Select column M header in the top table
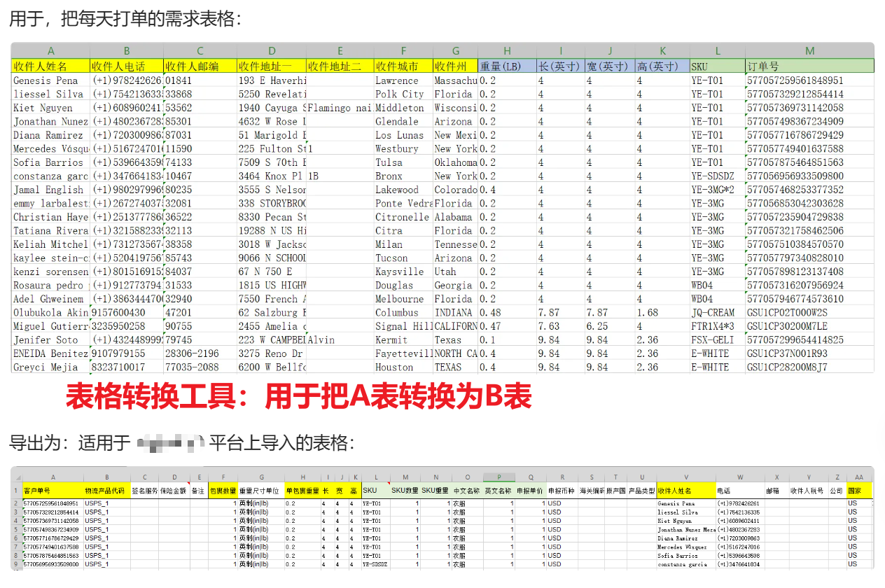The width and height of the screenshot is (885, 588). 809,51
